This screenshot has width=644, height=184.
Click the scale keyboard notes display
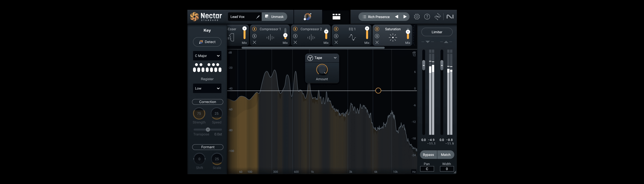pos(207,68)
